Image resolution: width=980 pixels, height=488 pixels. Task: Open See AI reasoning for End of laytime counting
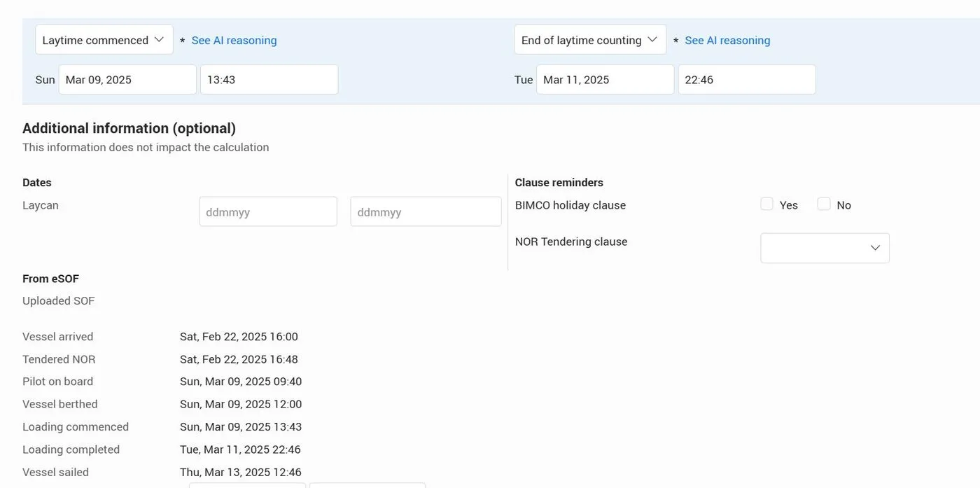[727, 41]
